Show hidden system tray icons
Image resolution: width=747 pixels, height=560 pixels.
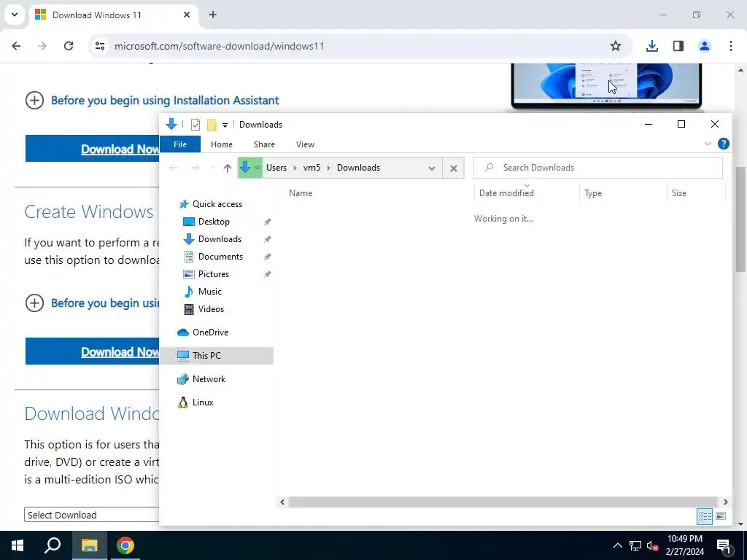tap(617, 545)
